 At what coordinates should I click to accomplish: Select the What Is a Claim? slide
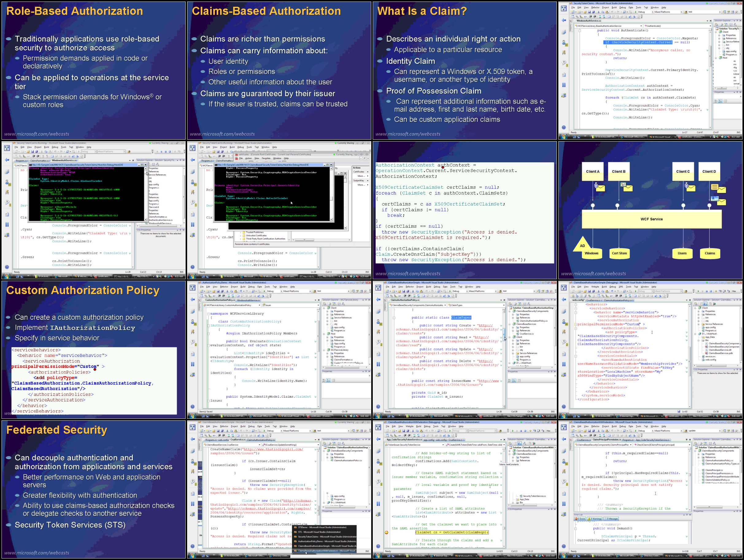pyautogui.click(x=465, y=70)
